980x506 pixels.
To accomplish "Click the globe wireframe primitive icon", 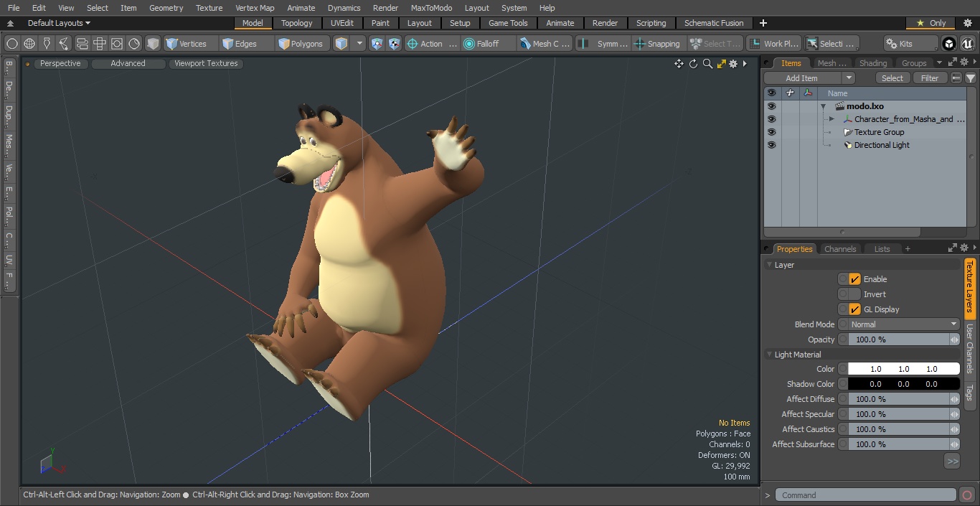I will pyautogui.click(x=29, y=44).
